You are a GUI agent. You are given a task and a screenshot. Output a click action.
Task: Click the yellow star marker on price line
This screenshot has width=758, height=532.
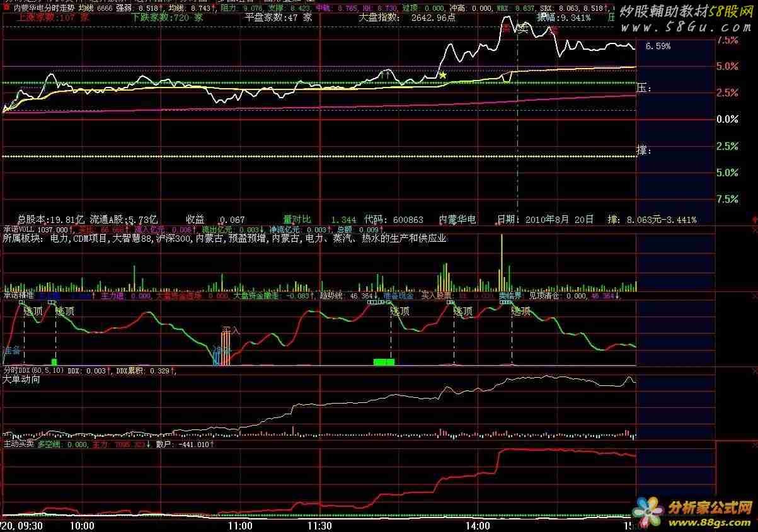click(443, 75)
